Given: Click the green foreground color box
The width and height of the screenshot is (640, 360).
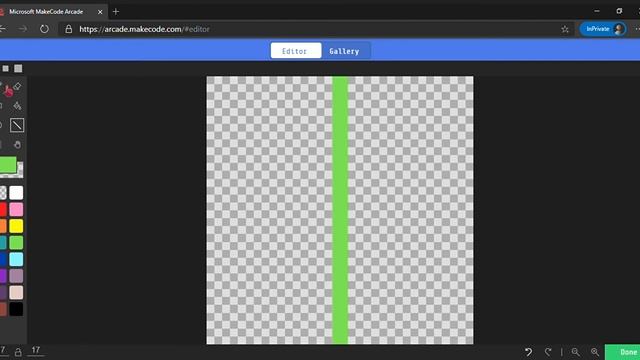Looking at the screenshot, I should (x=8, y=165).
